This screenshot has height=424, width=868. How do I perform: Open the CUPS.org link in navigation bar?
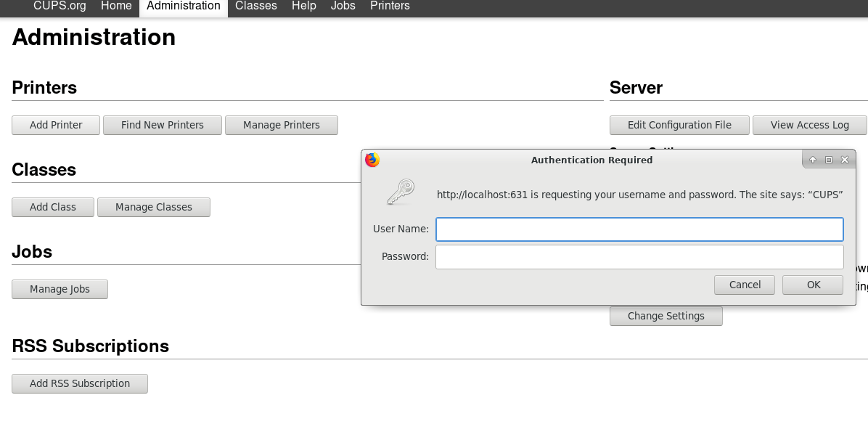tap(60, 6)
